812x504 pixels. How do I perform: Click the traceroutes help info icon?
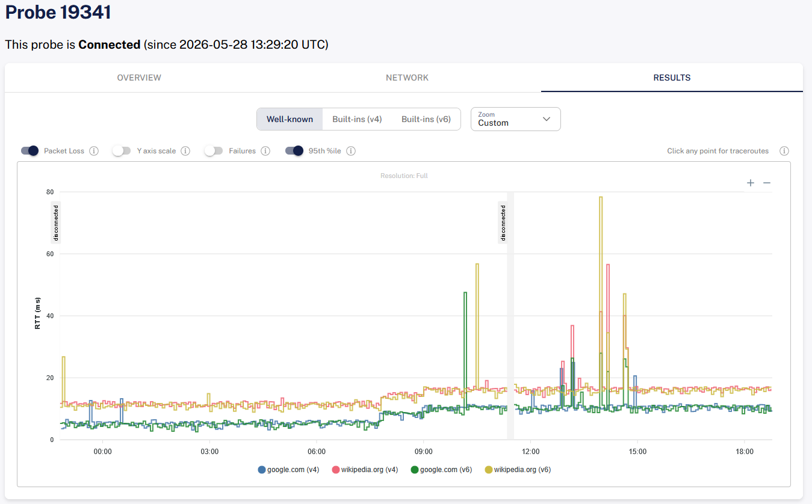pos(784,151)
